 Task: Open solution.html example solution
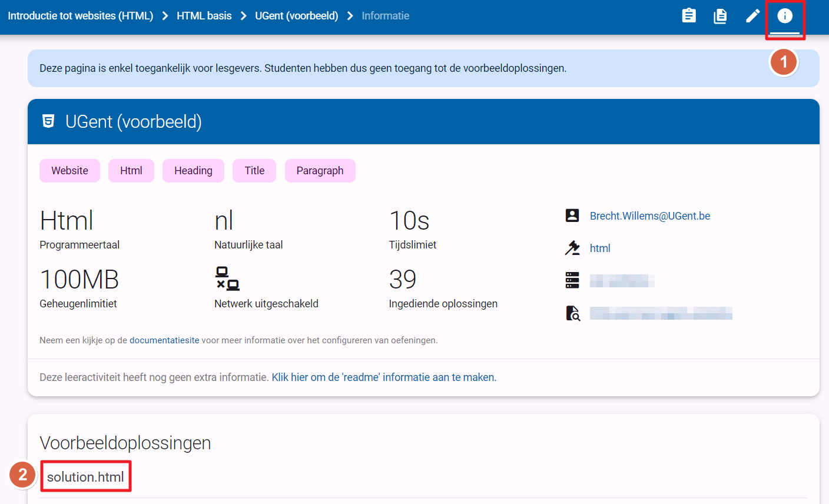pos(85,477)
